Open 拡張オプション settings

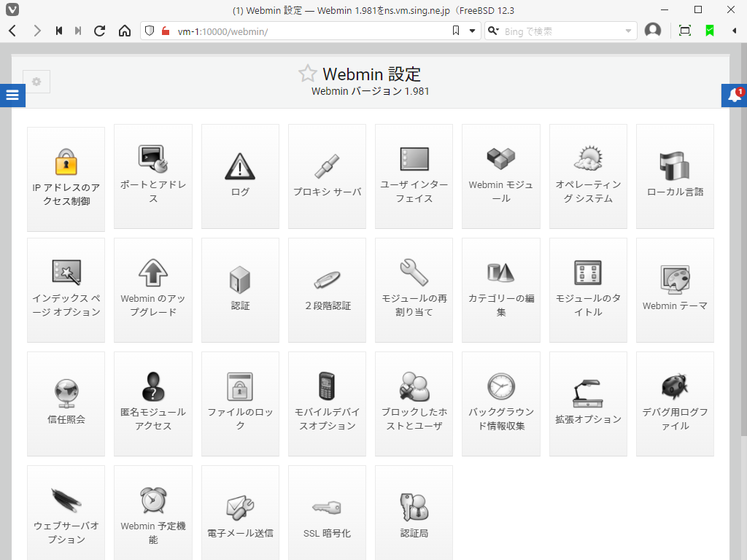(589, 404)
